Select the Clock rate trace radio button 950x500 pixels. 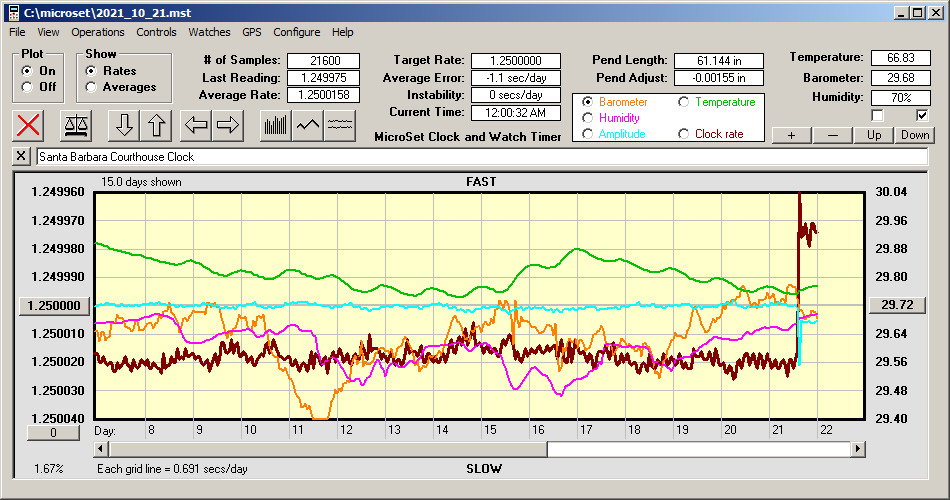click(683, 133)
